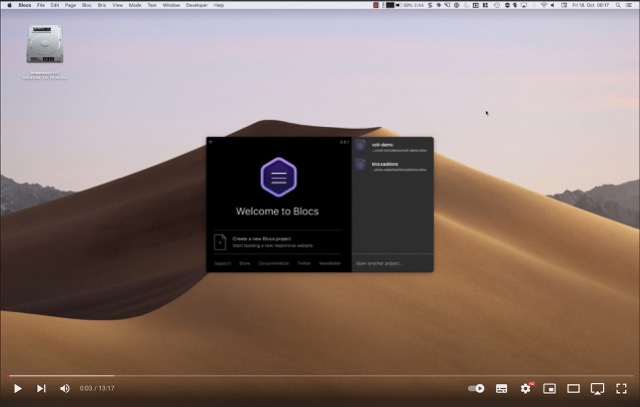Open the Edit menu
This screenshot has width=640, height=407.
coord(55,5)
